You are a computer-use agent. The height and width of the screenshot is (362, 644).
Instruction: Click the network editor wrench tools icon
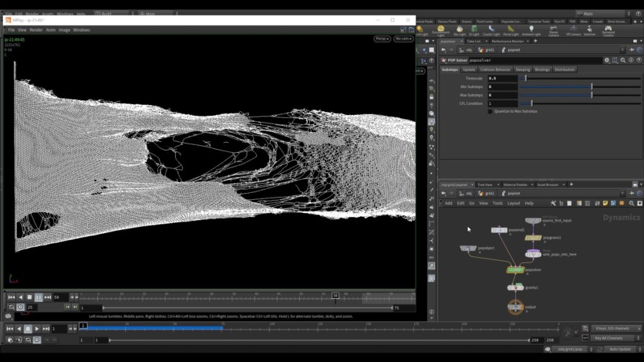pyautogui.click(x=553, y=203)
